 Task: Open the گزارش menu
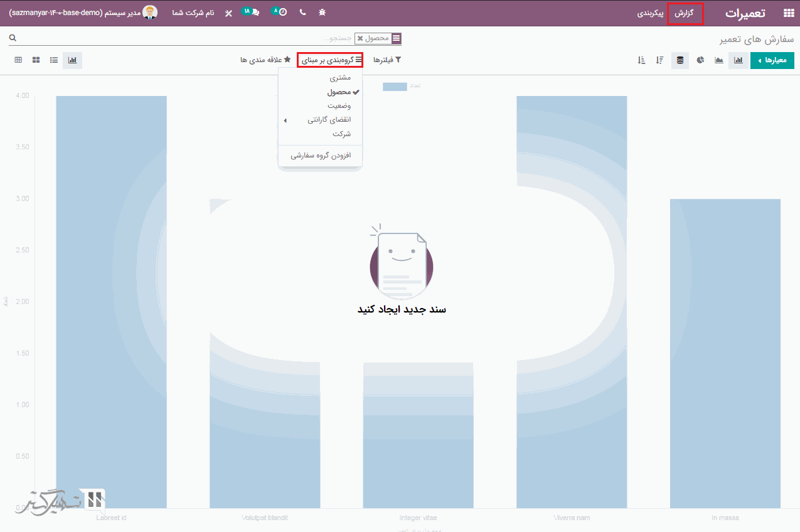(x=685, y=13)
